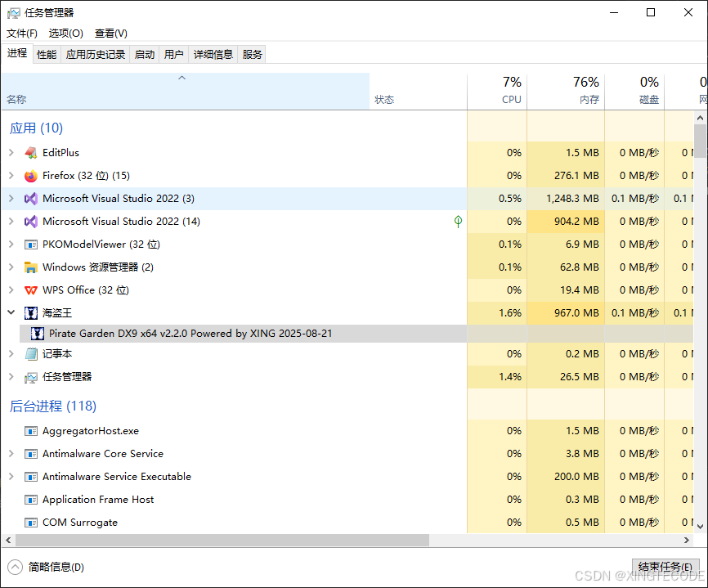Click the 任务管理器 row icon
The image size is (708, 588).
(x=31, y=377)
